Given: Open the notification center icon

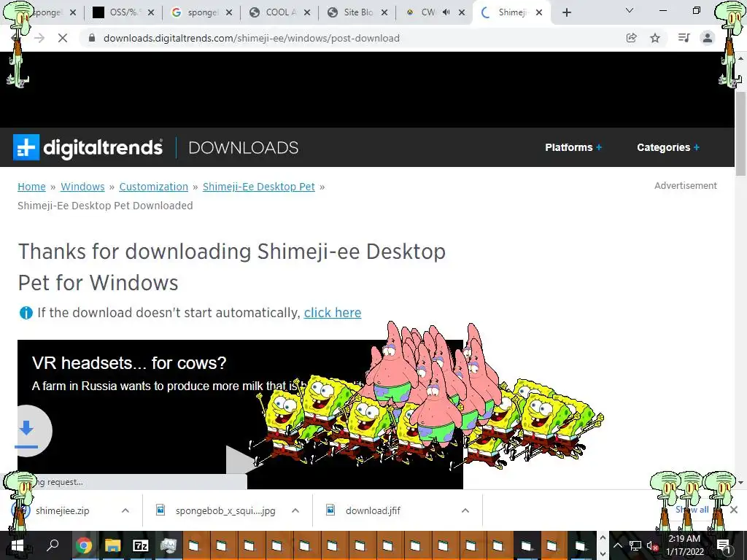Looking at the screenshot, I should click(723, 545).
